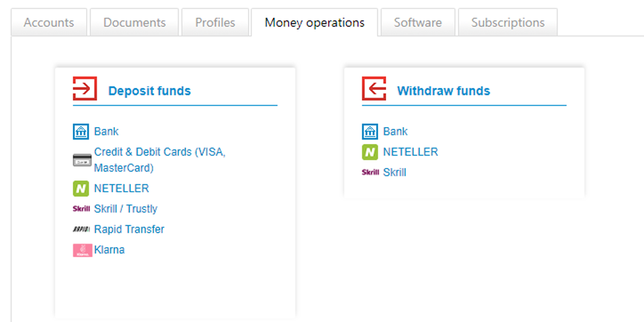Click the Bank icon under Withdraw funds
The width and height of the screenshot is (644, 322).
tap(370, 132)
